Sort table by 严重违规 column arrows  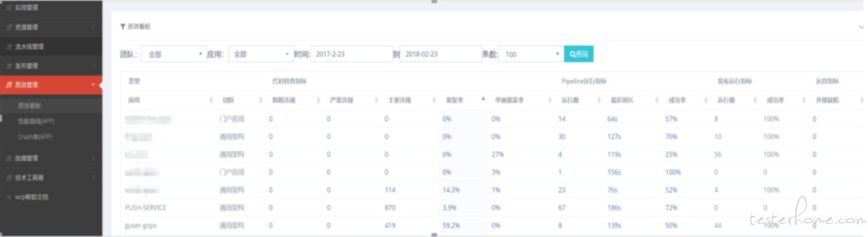click(376, 100)
